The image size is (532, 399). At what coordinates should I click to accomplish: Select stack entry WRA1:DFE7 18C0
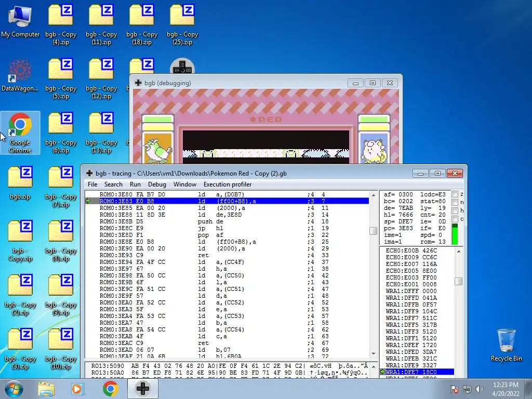coord(417,372)
